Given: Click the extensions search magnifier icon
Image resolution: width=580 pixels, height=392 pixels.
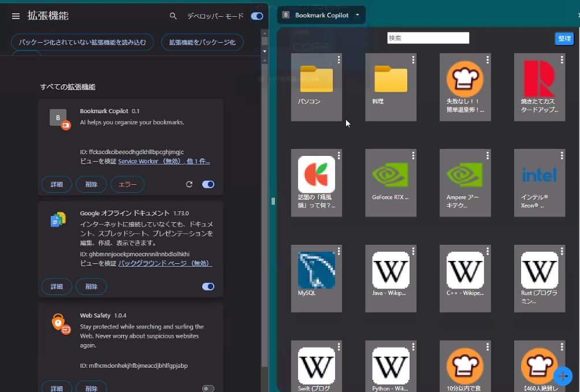Looking at the screenshot, I should tap(173, 16).
